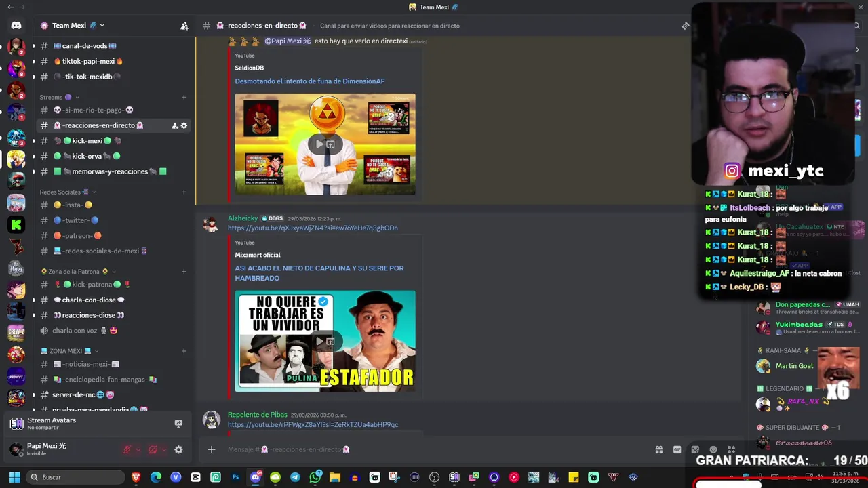Image resolution: width=868 pixels, height=488 pixels.
Task: Open ASI ACABO EL NIETO DE CAPULINA title
Action: click(x=319, y=273)
